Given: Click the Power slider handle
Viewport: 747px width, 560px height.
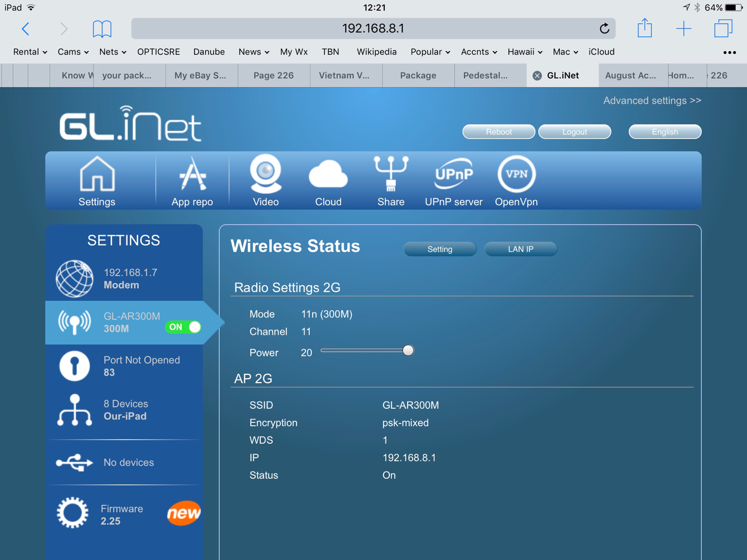Looking at the screenshot, I should (x=408, y=350).
